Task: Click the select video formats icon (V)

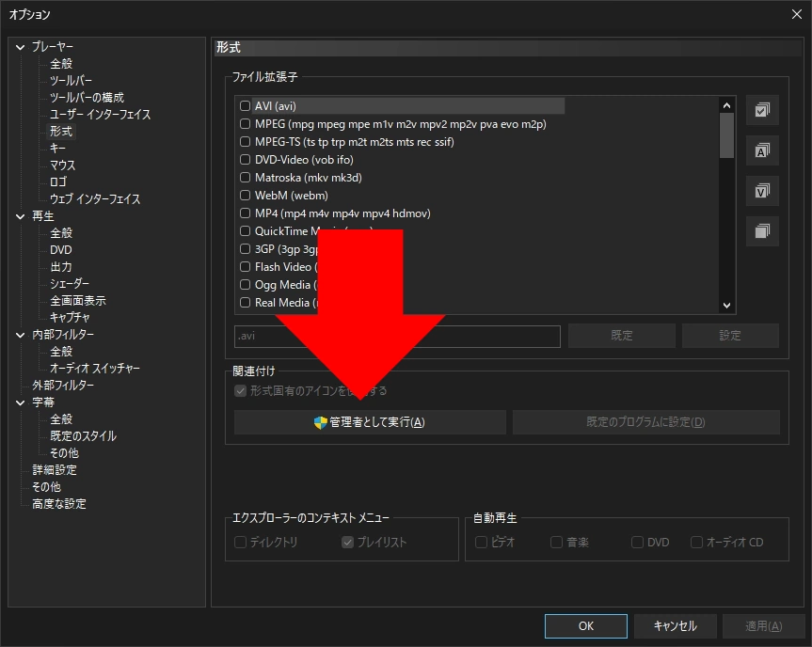Action: click(x=762, y=191)
